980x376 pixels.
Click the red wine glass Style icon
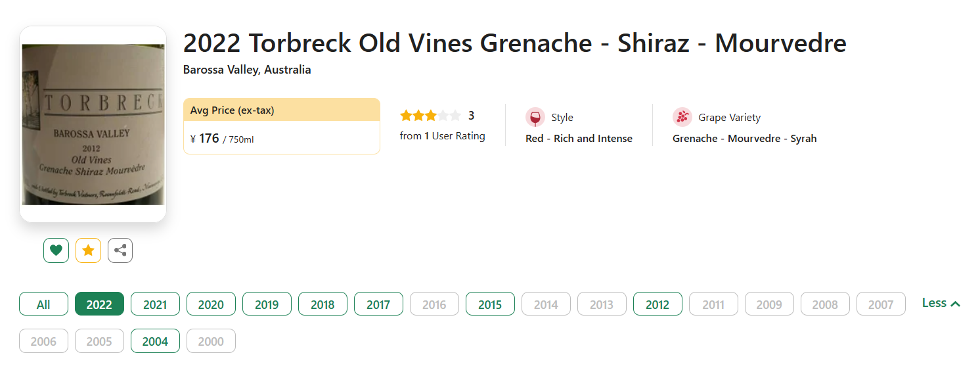(x=535, y=118)
